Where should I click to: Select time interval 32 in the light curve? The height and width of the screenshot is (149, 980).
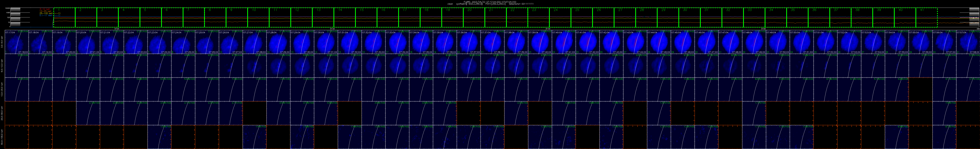pos(733,17)
